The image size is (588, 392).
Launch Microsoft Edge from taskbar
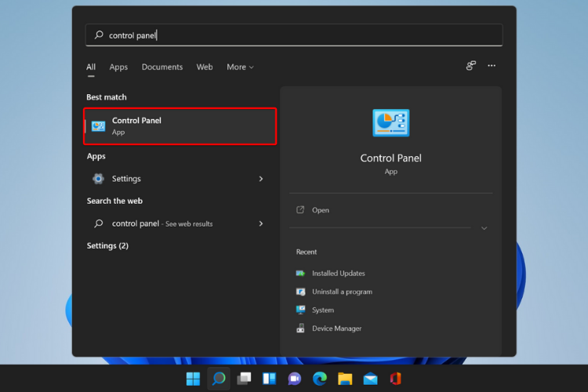320,379
